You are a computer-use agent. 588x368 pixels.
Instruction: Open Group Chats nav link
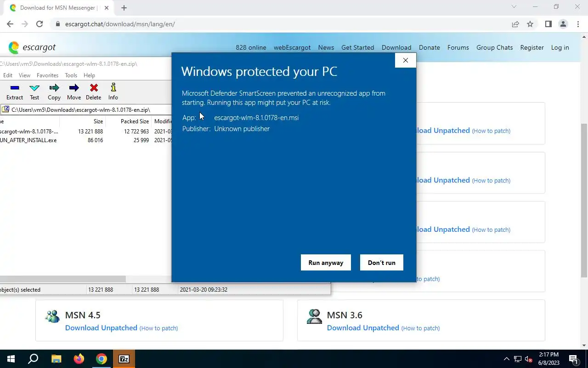click(494, 47)
